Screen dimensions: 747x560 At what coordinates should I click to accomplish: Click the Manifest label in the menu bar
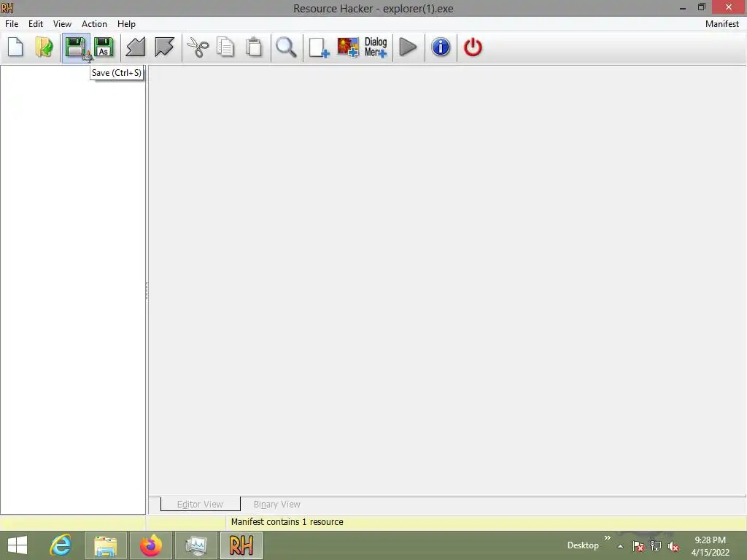(x=721, y=24)
